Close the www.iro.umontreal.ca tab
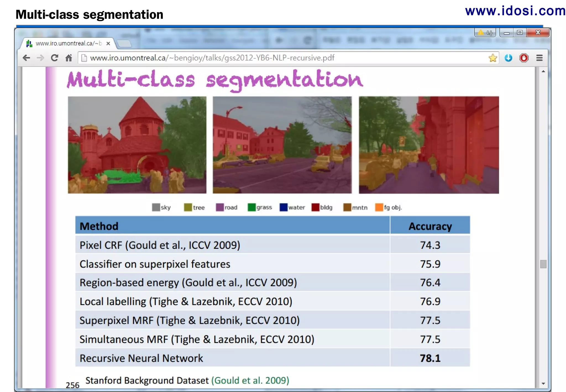 pyautogui.click(x=108, y=43)
